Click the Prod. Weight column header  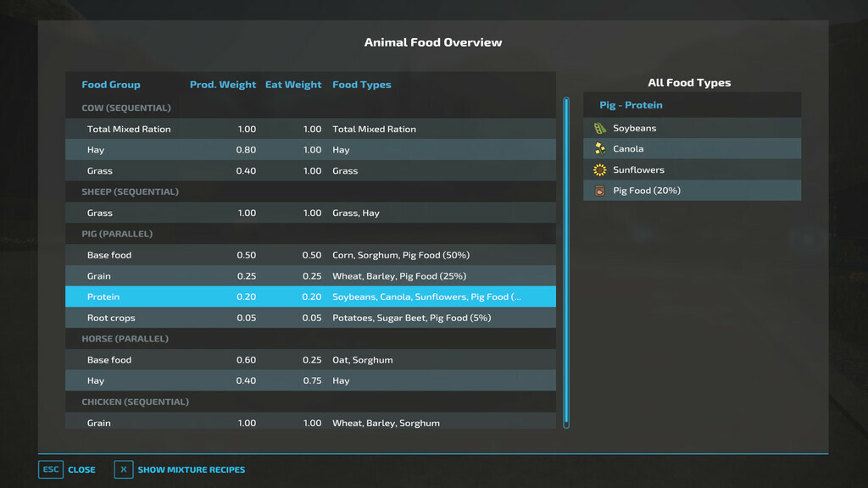[223, 85]
